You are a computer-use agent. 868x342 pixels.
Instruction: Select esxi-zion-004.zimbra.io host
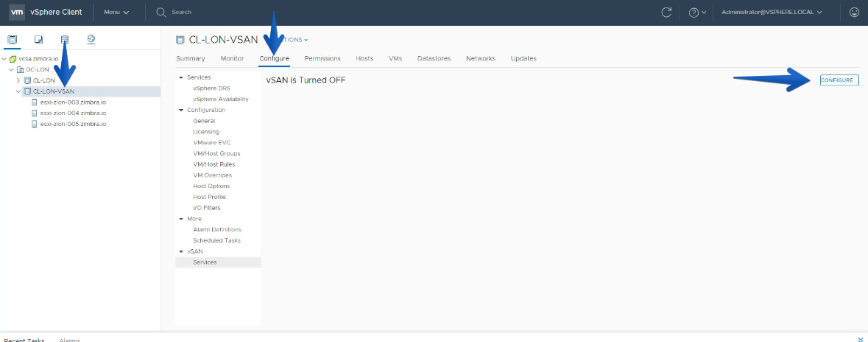73,113
